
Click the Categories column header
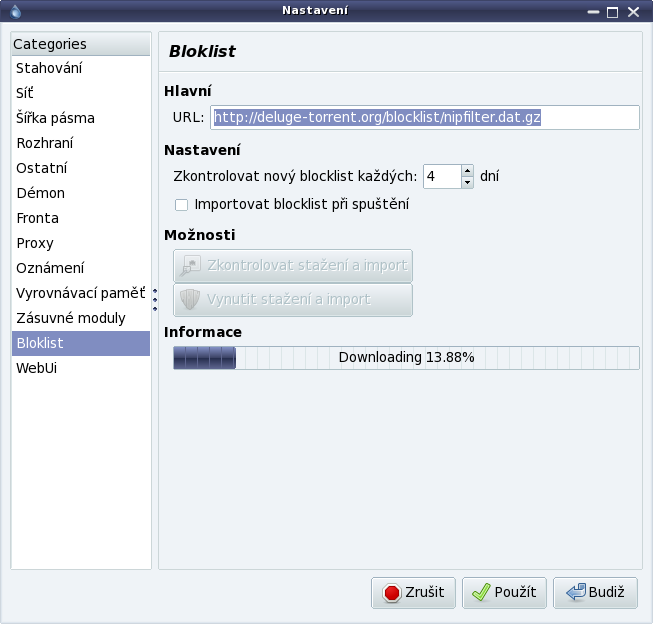[x=81, y=44]
